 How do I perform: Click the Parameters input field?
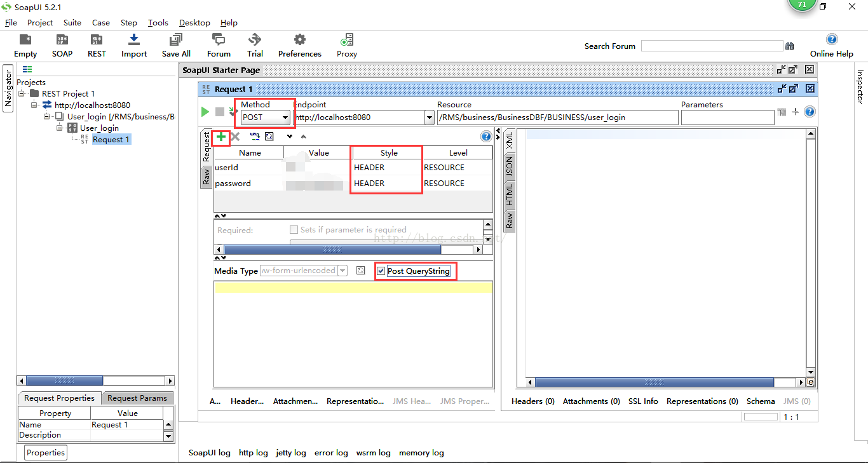728,117
